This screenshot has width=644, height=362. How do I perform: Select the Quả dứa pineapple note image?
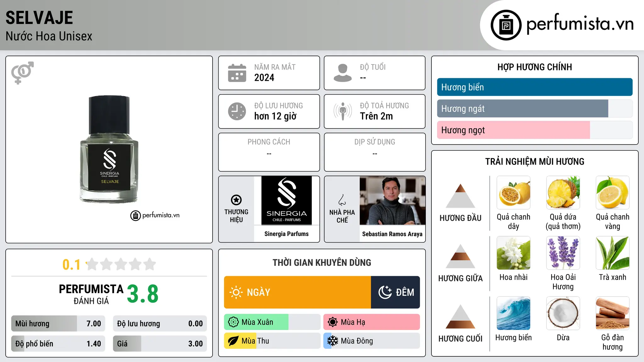click(563, 193)
